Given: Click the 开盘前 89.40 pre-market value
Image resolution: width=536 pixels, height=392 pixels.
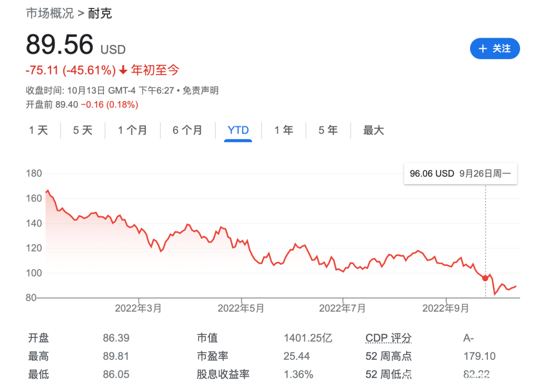Looking at the screenshot, I should (52, 105).
